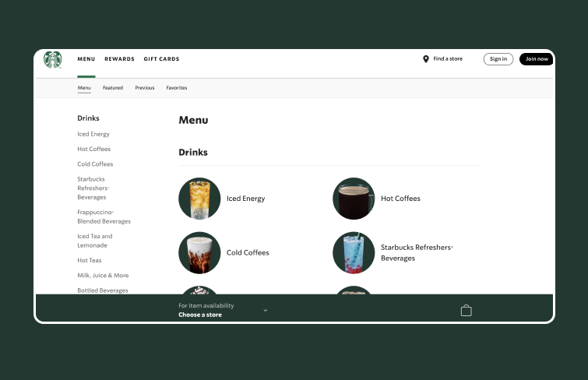The image size is (588, 380).
Task: Click the Cold Coffees drink thumbnail
Action: [199, 252]
